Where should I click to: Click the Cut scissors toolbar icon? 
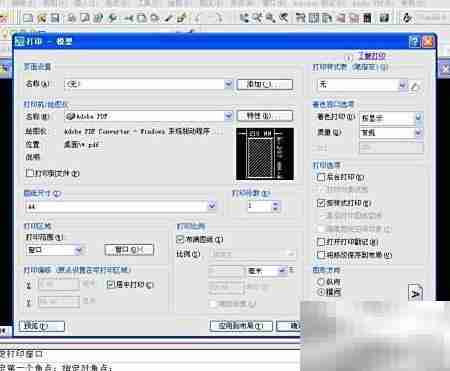pos(129,18)
